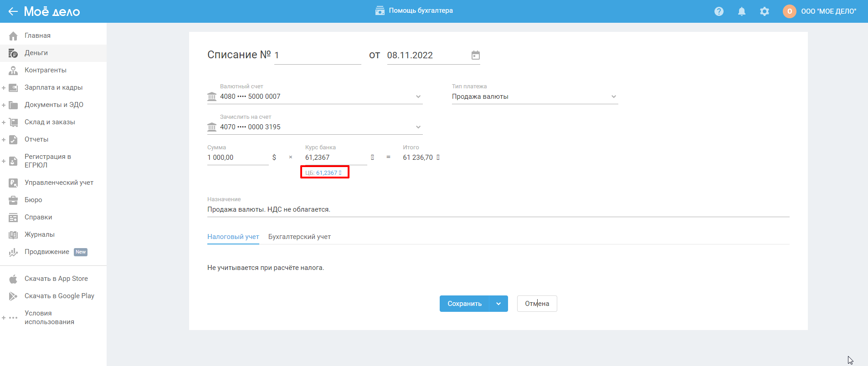The image size is (868, 366).
Task: Click the Помощь бухгалтера link
Action: (x=421, y=10)
